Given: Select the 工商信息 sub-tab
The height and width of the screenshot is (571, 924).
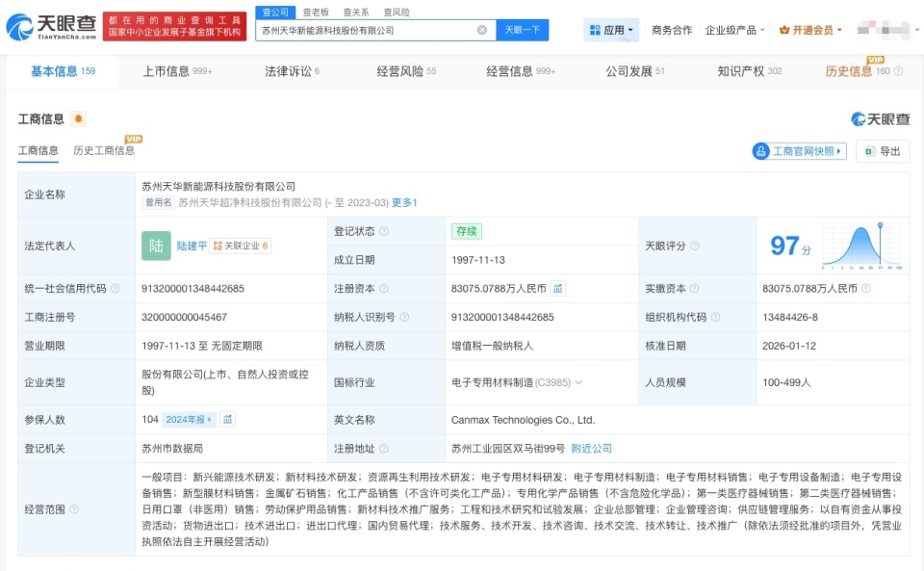Looking at the screenshot, I should click(38, 151).
